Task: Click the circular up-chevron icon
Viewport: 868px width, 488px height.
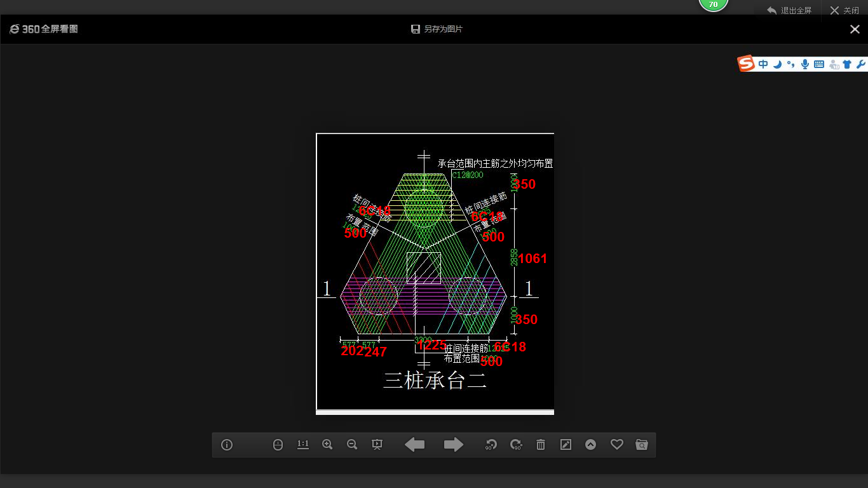Action: click(591, 445)
